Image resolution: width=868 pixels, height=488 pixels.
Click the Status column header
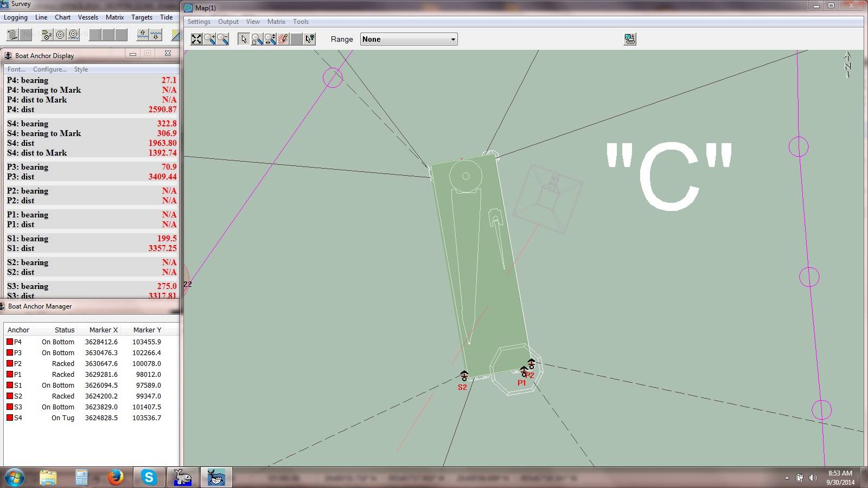point(65,330)
